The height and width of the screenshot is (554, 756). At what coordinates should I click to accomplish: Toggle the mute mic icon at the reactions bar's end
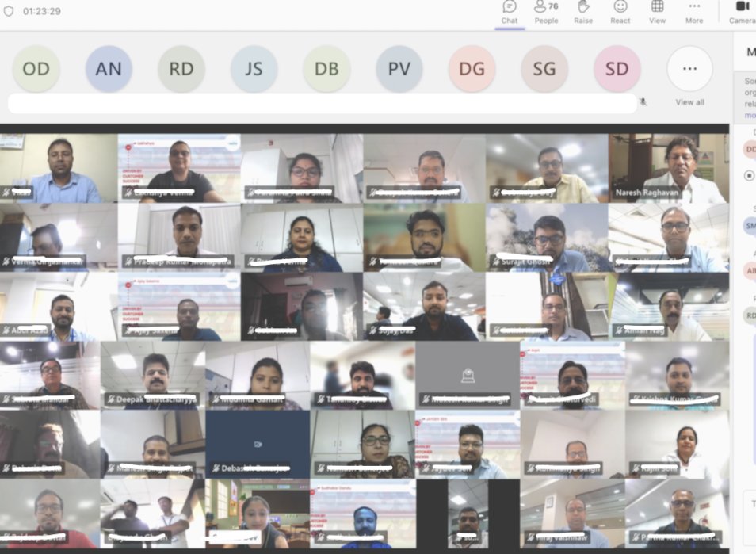pyautogui.click(x=643, y=102)
